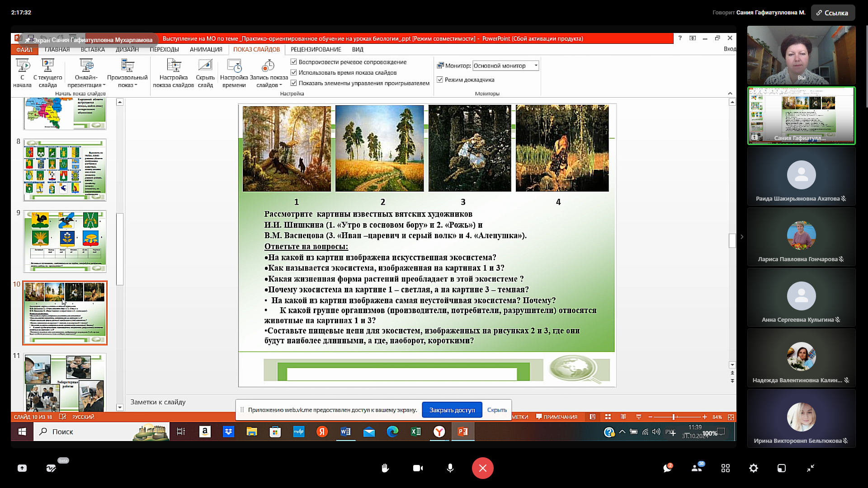This screenshot has width=868, height=488.
Task: Toggle Play Narrations checkbox
Action: click(294, 62)
